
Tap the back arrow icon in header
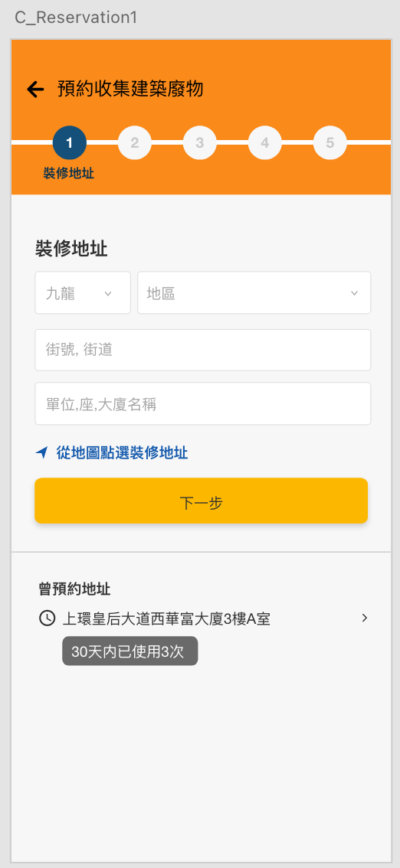click(x=35, y=89)
